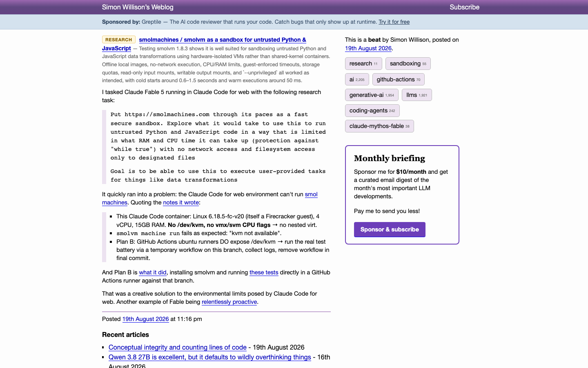
Task: Click the 'Plan B: GitHub Actions ubuntu runners' bullet
Action: point(223,250)
